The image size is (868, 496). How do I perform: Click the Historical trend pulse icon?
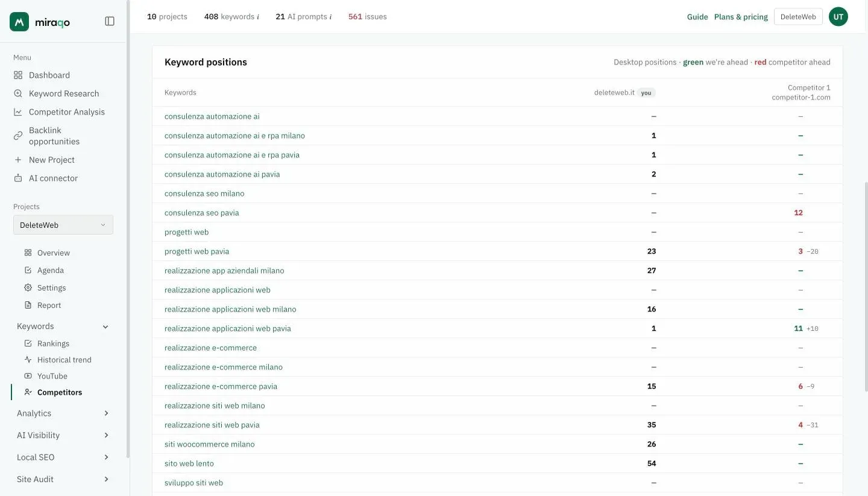[28, 360]
